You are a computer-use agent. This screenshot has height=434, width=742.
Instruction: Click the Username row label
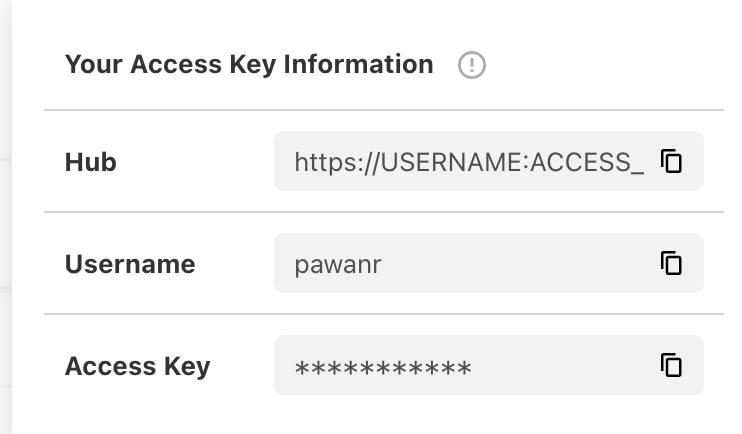click(x=130, y=264)
